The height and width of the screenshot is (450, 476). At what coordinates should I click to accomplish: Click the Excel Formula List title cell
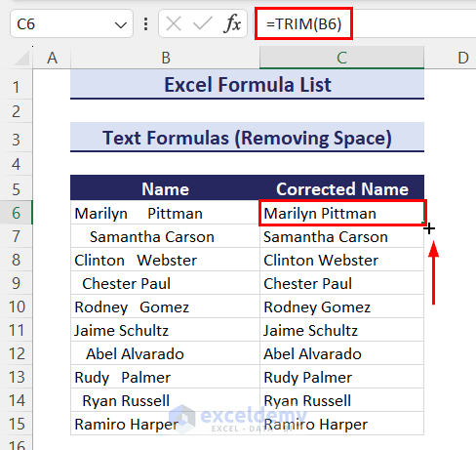(247, 84)
